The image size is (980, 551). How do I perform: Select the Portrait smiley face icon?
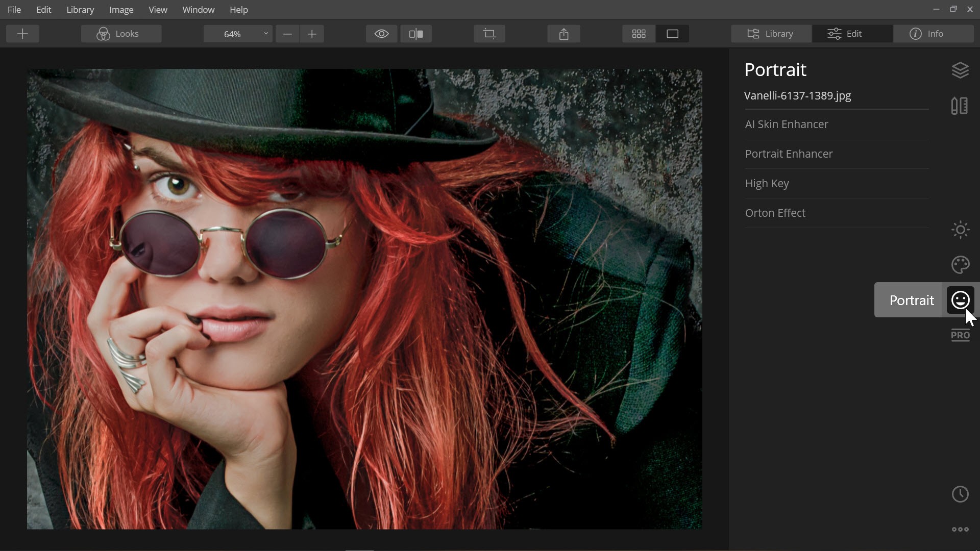pos(960,300)
